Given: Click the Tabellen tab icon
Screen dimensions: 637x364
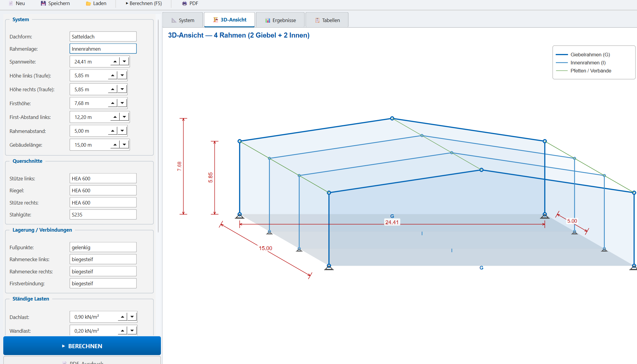Looking at the screenshot, I should coord(317,20).
